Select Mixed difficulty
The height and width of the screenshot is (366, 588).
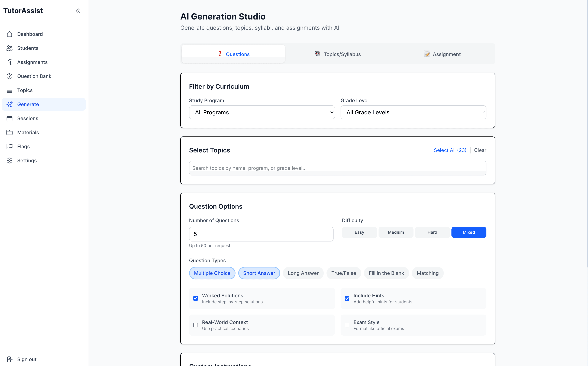click(469, 232)
